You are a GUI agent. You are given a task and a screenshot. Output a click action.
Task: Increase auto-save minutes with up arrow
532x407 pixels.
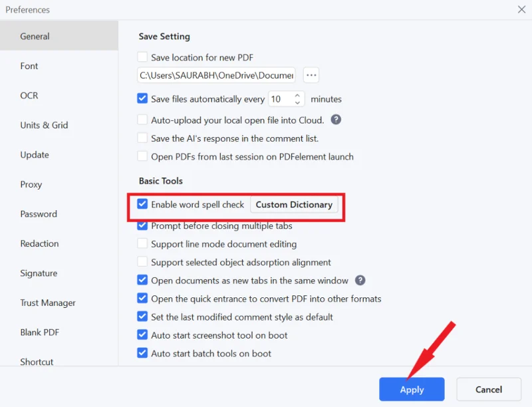click(297, 96)
